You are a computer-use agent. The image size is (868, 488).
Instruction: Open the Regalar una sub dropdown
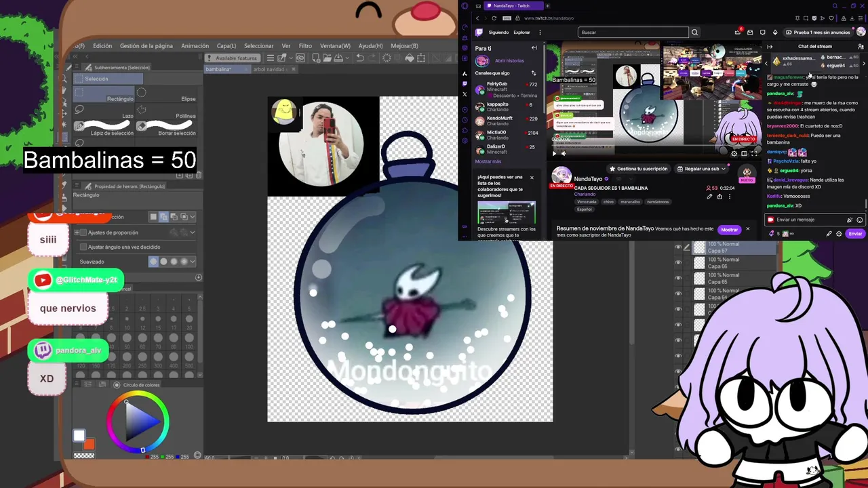point(702,169)
